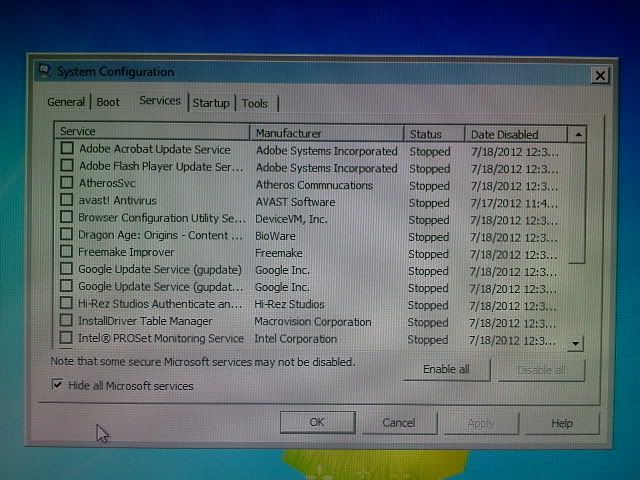
Task: Click the services list scrollbar thumb
Action: click(578, 203)
